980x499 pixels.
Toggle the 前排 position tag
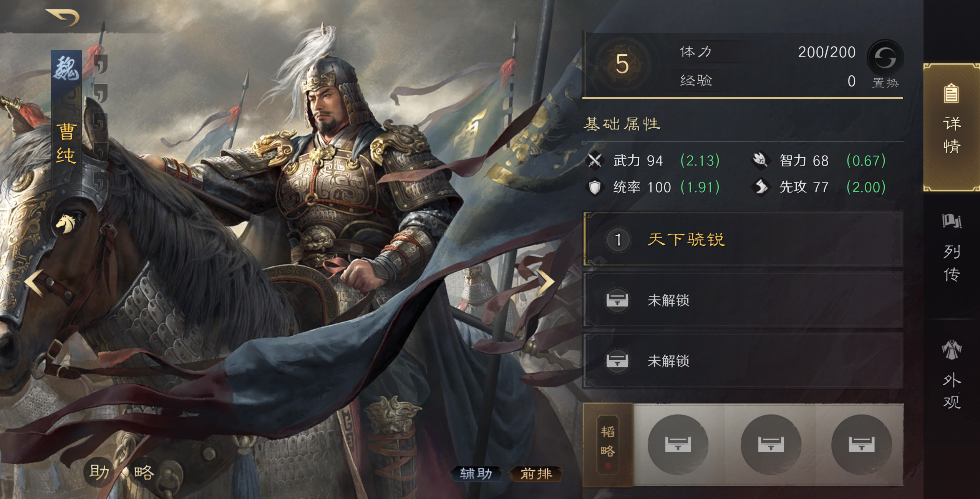click(536, 474)
